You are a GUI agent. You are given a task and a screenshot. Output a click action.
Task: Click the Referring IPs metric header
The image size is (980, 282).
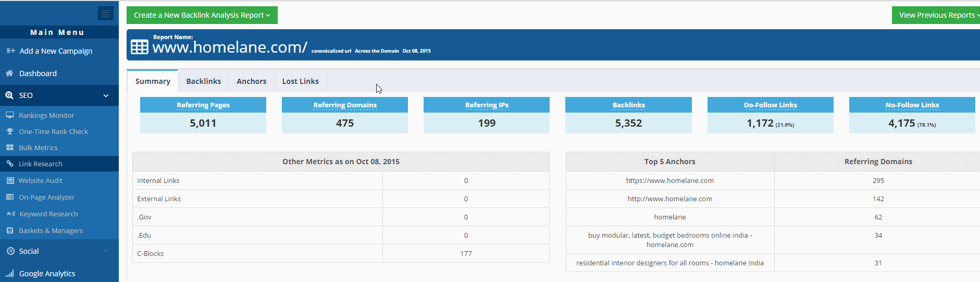[x=487, y=105]
